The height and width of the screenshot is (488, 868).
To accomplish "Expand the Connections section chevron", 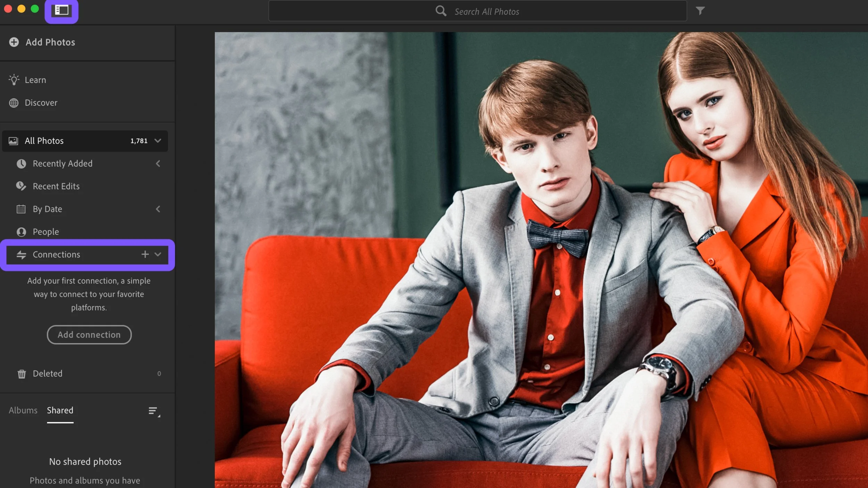I will click(158, 254).
